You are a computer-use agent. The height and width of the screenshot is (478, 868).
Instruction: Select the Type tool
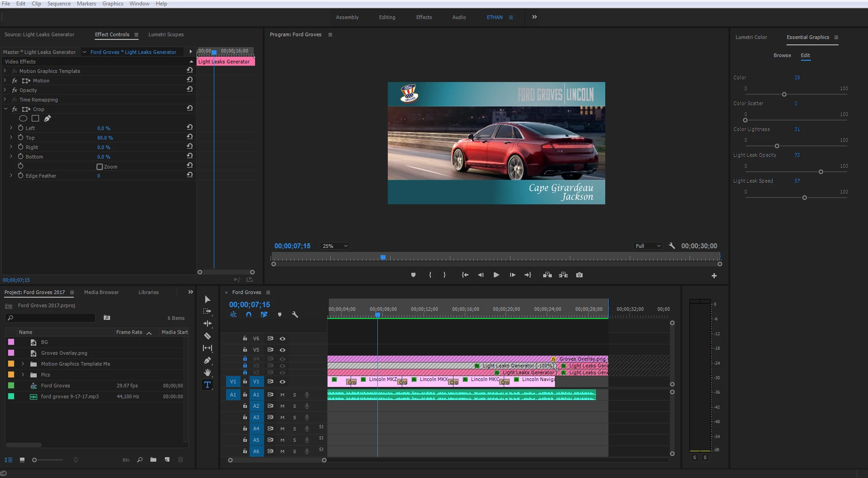pyautogui.click(x=207, y=385)
